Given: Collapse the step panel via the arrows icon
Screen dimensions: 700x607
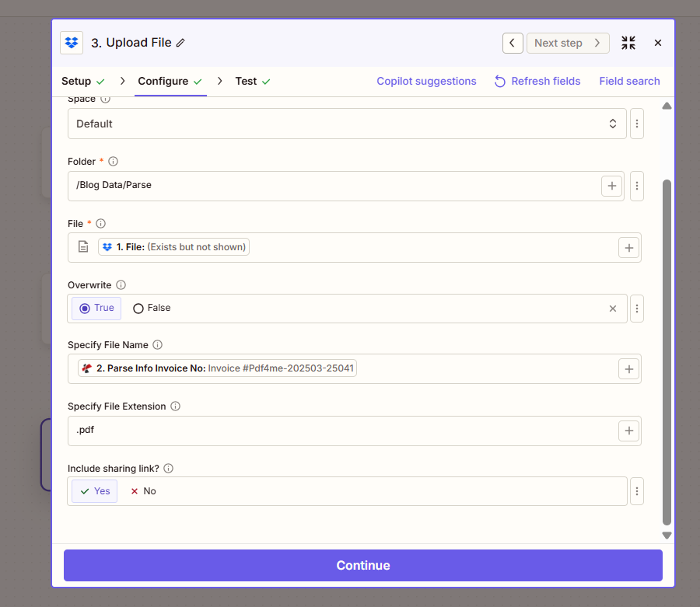Looking at the screenshot, I should [628, 43].
